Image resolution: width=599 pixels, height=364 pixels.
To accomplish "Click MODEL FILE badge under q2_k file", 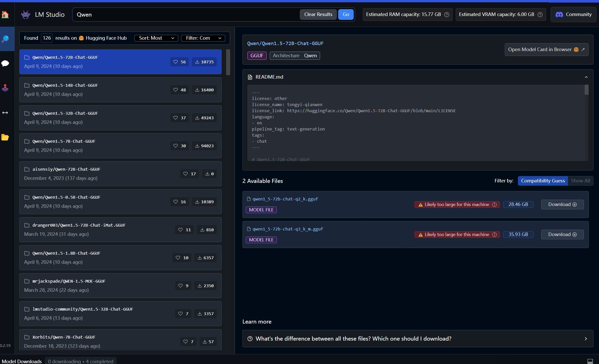I will click(x=261, y=210).
